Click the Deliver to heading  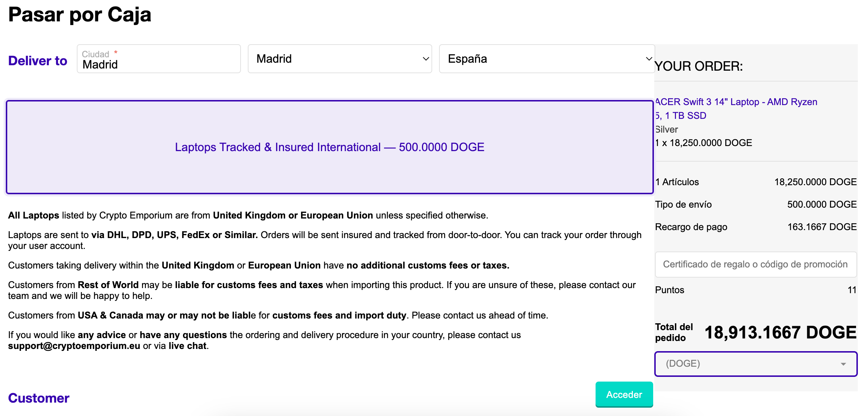pos(38,61)
